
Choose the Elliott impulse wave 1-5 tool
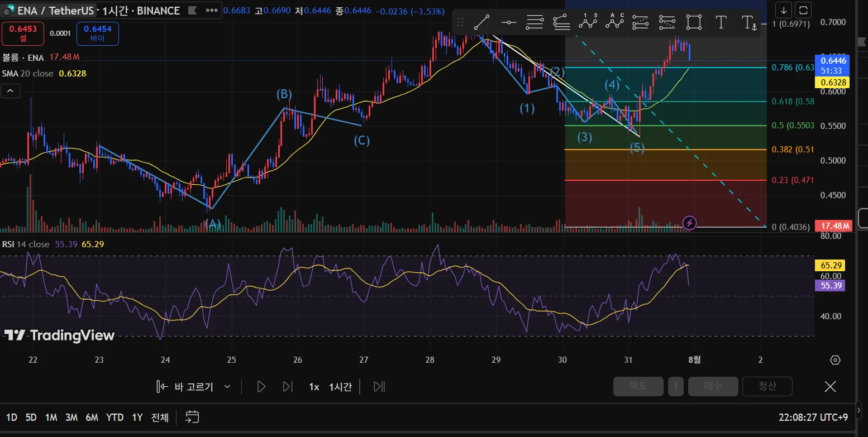pyautogui.click(x=588, y=22)
